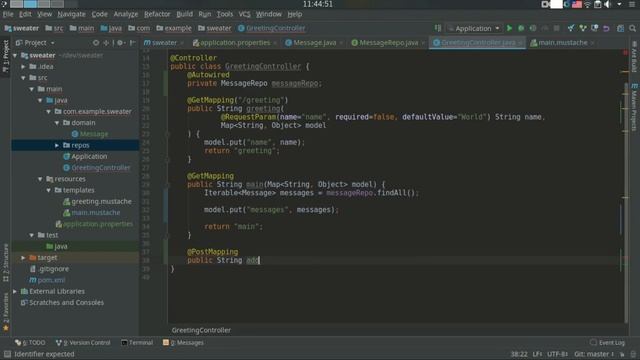
Task: Open the VCS menu
Action: pos(244,14)
